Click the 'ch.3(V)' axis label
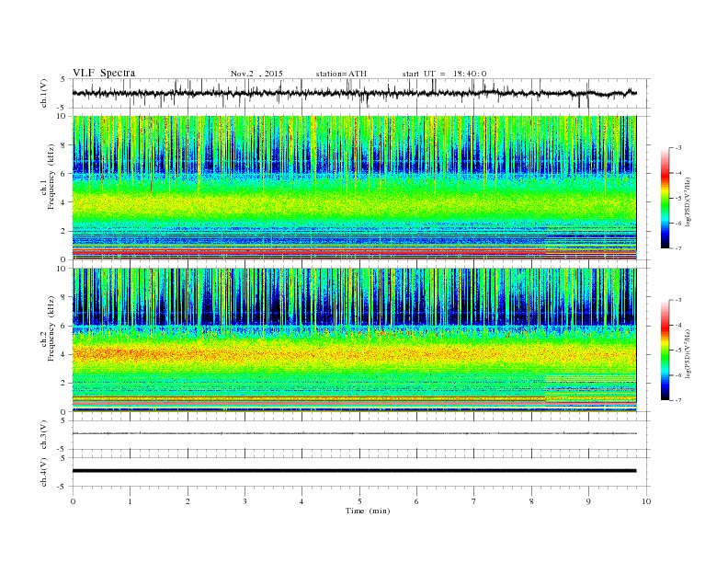This screenshot has width=728, height=563. 44,435
